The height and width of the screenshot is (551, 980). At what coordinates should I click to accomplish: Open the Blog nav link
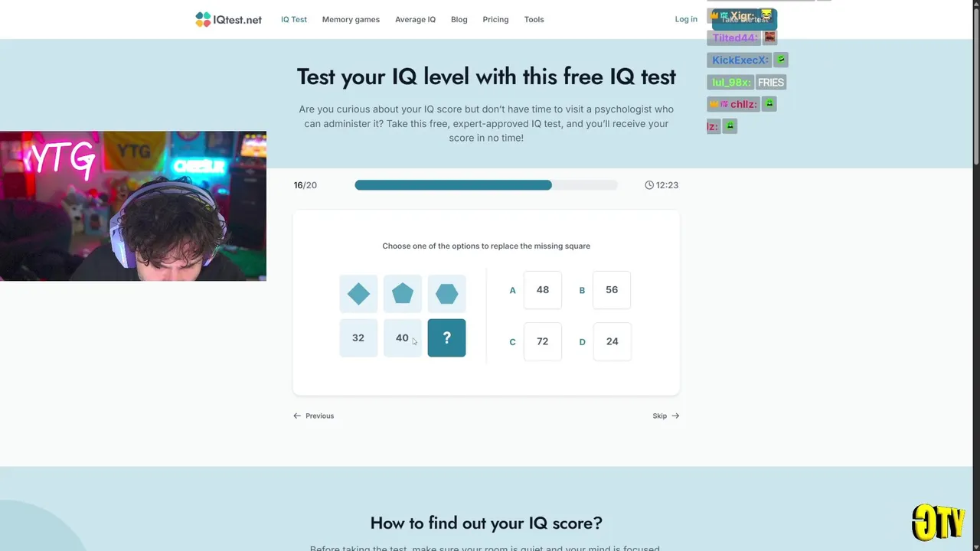click(459, 20)
